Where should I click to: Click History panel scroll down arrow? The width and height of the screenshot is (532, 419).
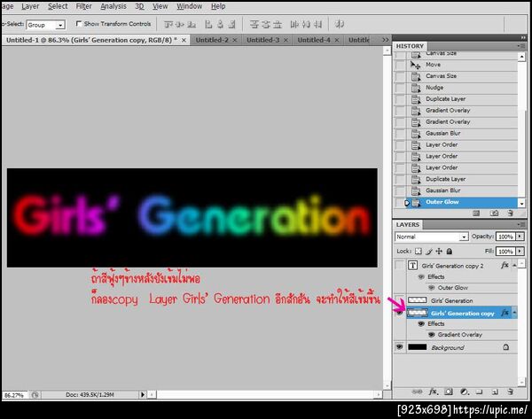(522, 203)
